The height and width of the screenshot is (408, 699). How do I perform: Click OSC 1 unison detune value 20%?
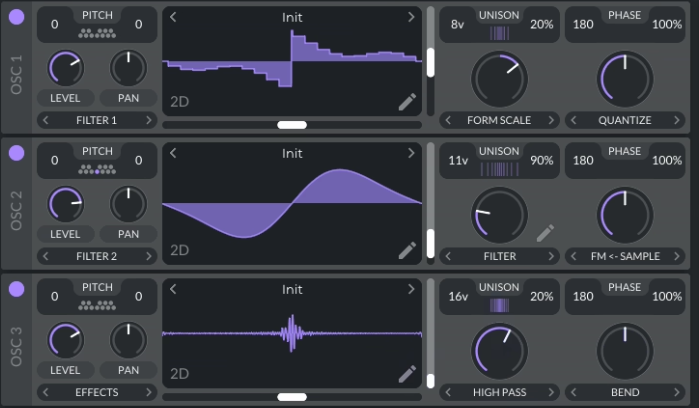[x=542, y=24]
